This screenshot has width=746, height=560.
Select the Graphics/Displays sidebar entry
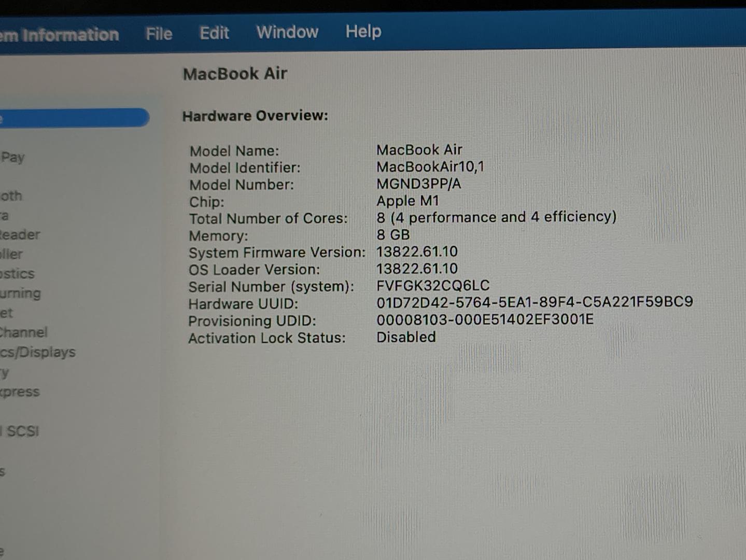pos(38,353)
